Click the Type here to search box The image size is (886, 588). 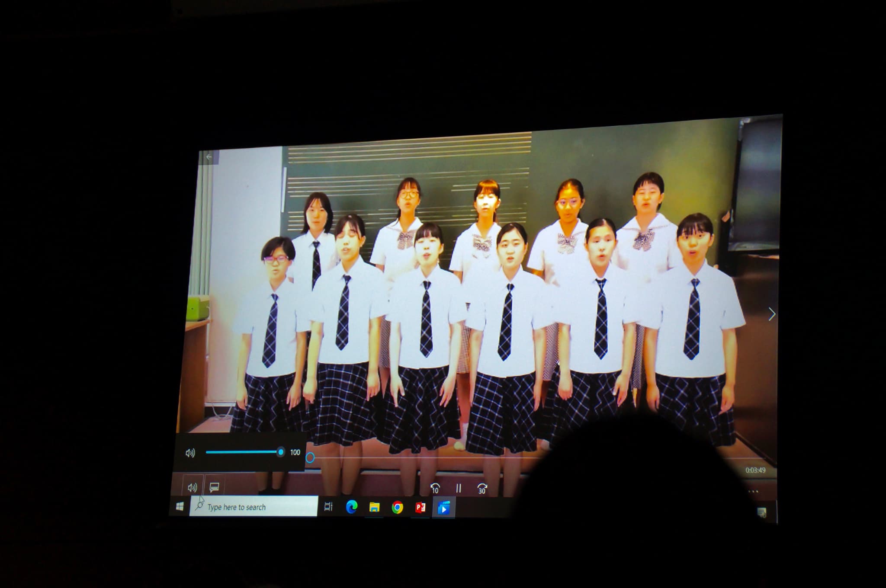[254, 506]
